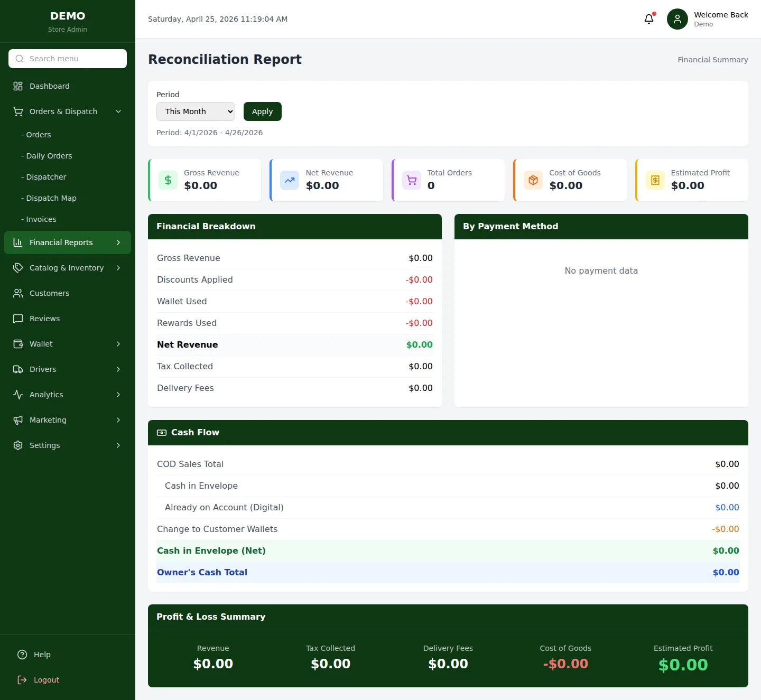Click the Cash Flow banknote icon
The width and height of the screenshot is (761, 700).
click(x=162, y=433)
